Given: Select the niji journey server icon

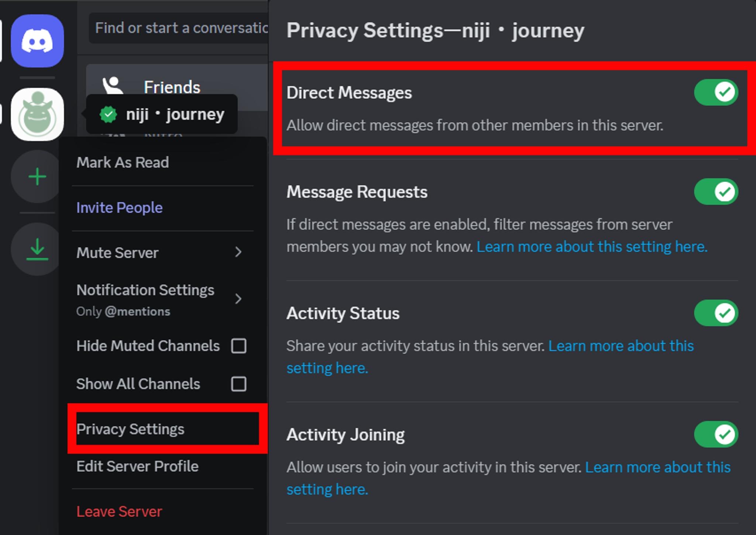Looking at the screenshot, I should pyautogui.click(x=37, y=114).
